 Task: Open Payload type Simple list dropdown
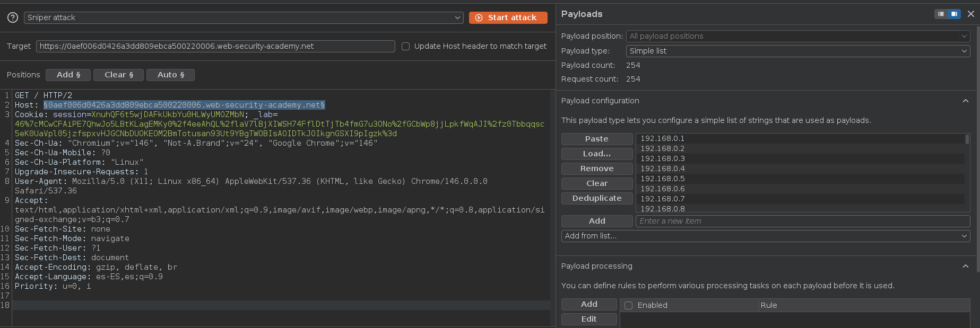tap(797, 51)
